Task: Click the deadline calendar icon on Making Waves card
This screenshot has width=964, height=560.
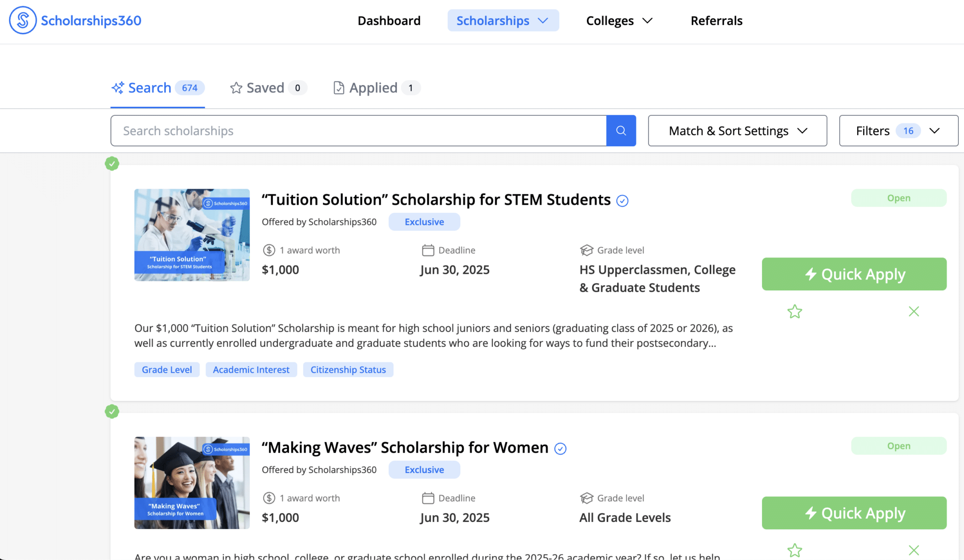Action: [428, 498]
